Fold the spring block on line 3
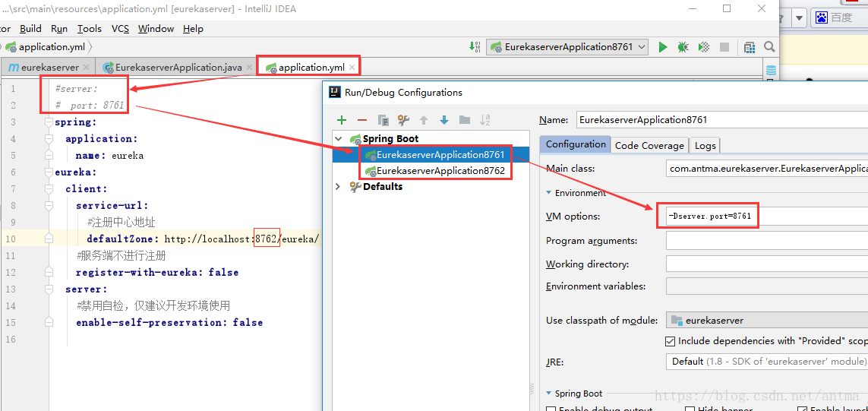Viewport: 868px width, 411px height. coord(49,122)
